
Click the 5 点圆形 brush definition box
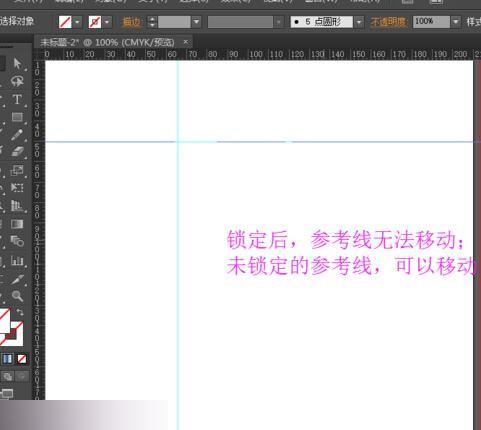[321, 22]
